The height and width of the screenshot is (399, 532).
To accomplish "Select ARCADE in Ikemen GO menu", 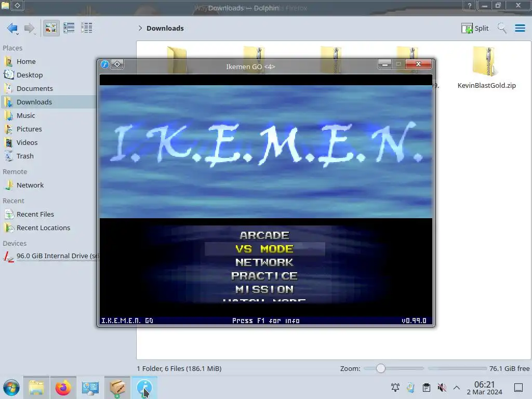I will [264, 235].
